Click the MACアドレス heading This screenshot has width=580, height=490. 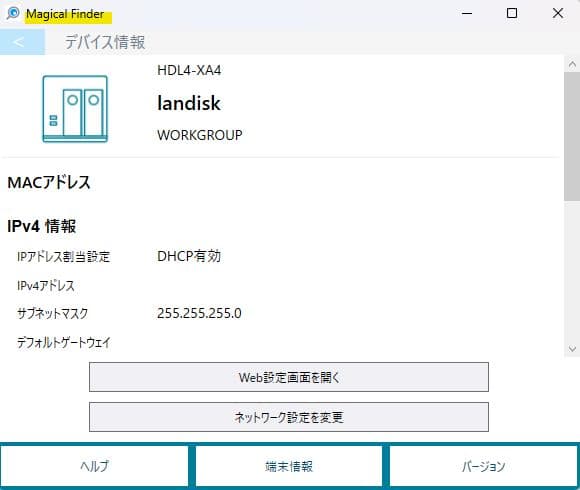click(x=49, y=182)
